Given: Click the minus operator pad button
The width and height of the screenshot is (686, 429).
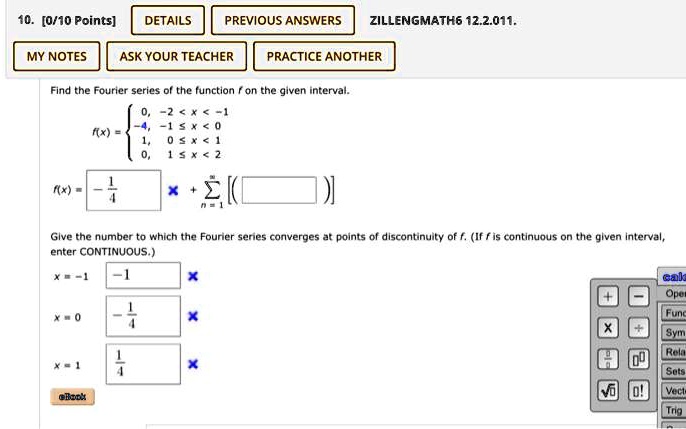Looking at the screenshot, I should tap(639, 297).
